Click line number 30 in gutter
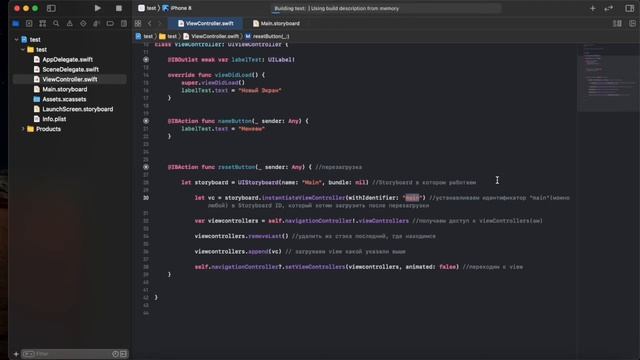Image resolution: width=640 pixels, height=360 pixels. [146, 198]
